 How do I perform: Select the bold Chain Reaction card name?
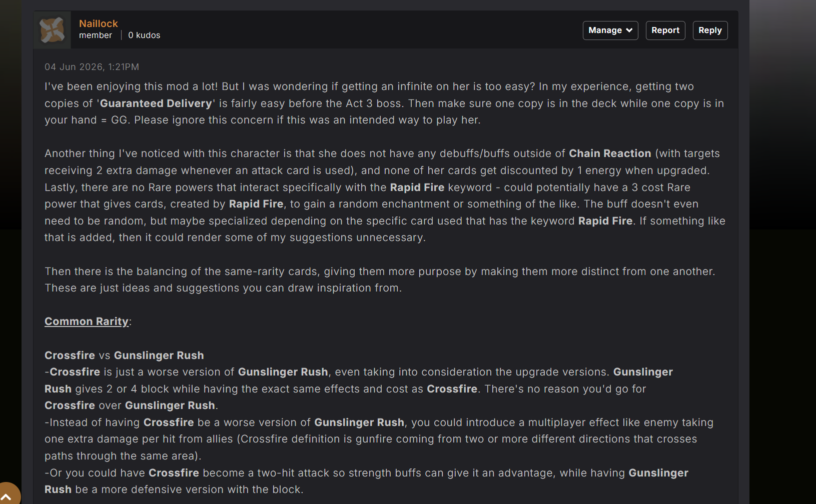pyautogui.click(x=610, y=153)
